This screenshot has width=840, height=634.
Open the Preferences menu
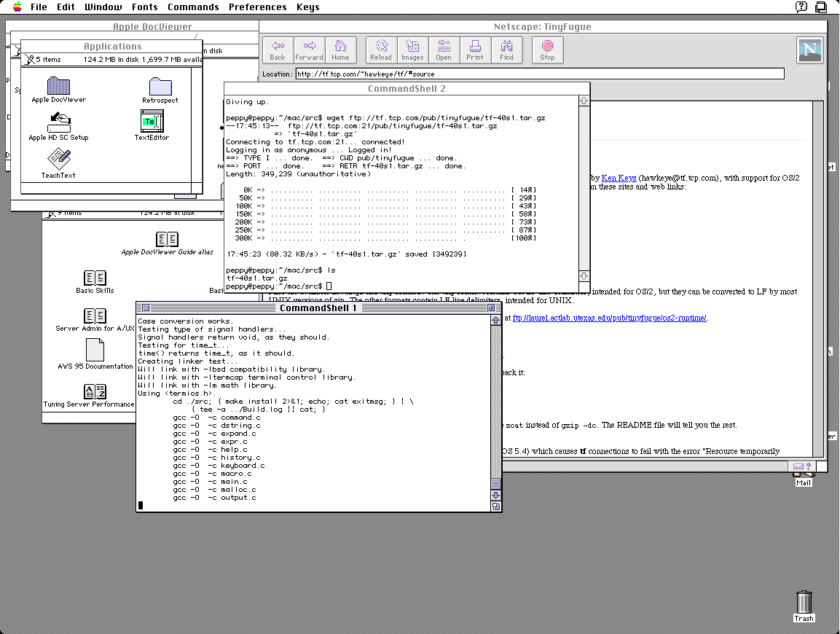pos(257,7)
